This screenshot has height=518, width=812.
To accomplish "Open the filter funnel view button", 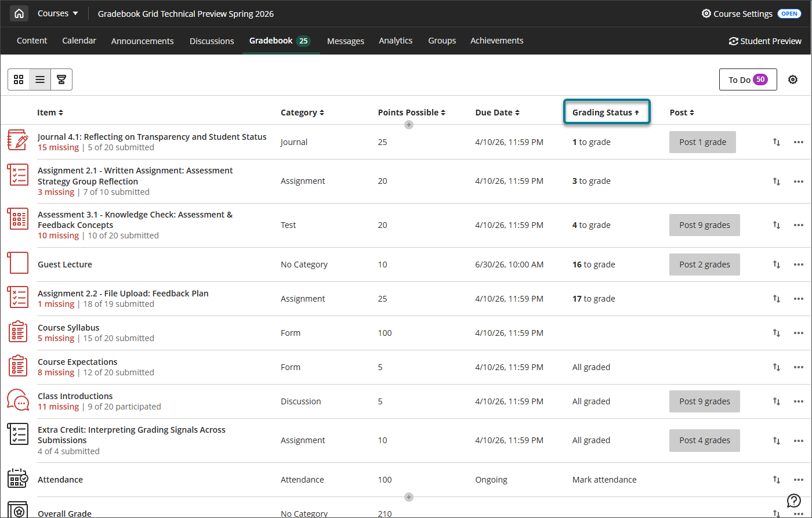I will coord(61,79).
